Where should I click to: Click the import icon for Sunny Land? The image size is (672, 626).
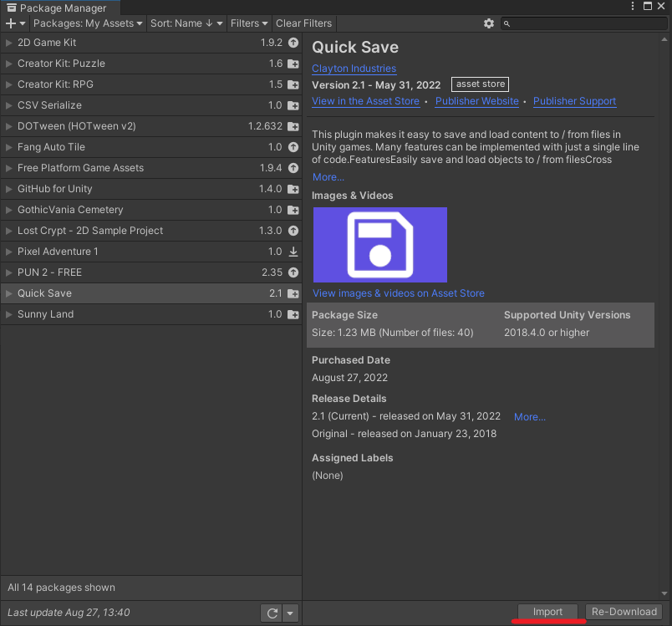point(293,314)
